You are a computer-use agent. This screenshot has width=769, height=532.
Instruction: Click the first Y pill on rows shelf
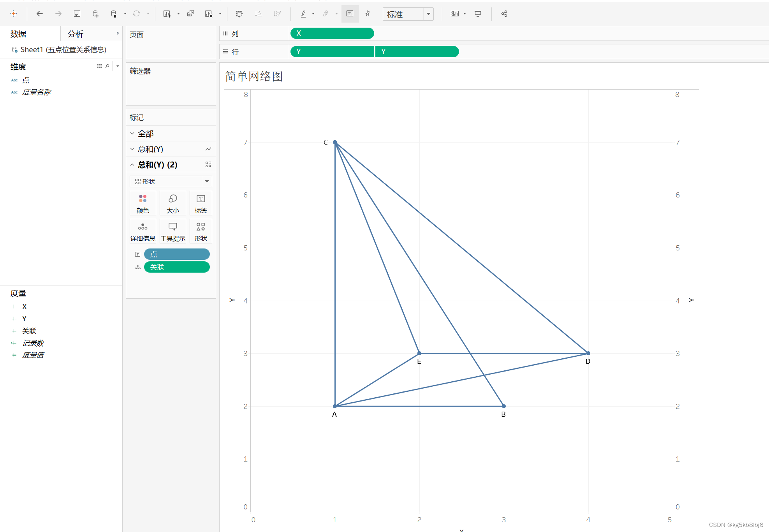tap(332, 52)
